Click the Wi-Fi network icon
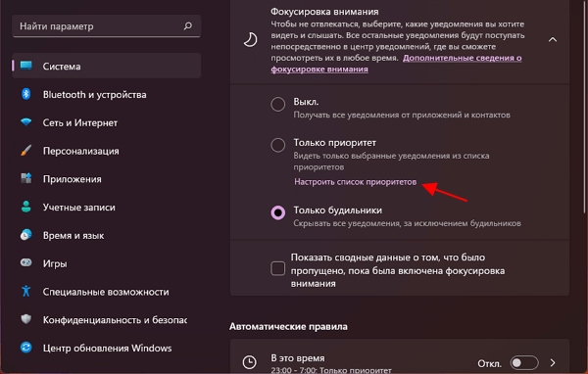 25,122
